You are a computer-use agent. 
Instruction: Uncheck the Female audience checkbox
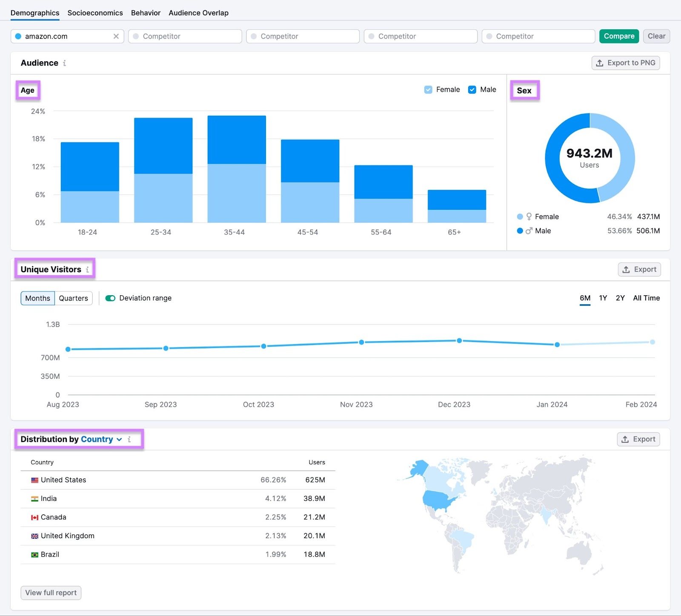(x=428, y=89)
